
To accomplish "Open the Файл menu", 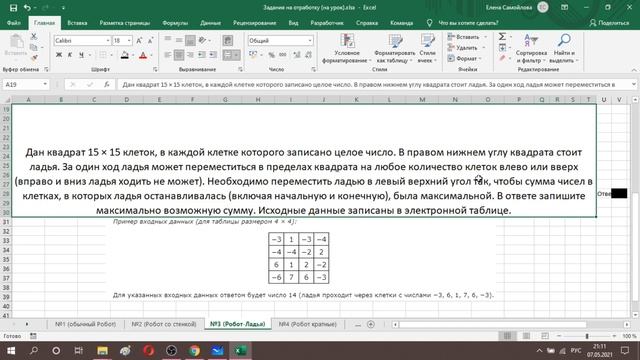I will point(13,23).
